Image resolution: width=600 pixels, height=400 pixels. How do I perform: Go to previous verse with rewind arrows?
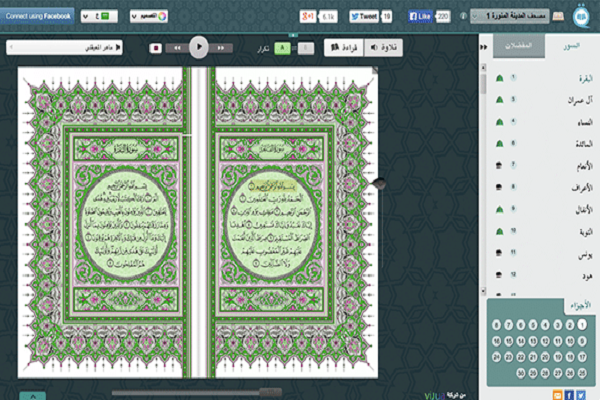tap(175, 47)
